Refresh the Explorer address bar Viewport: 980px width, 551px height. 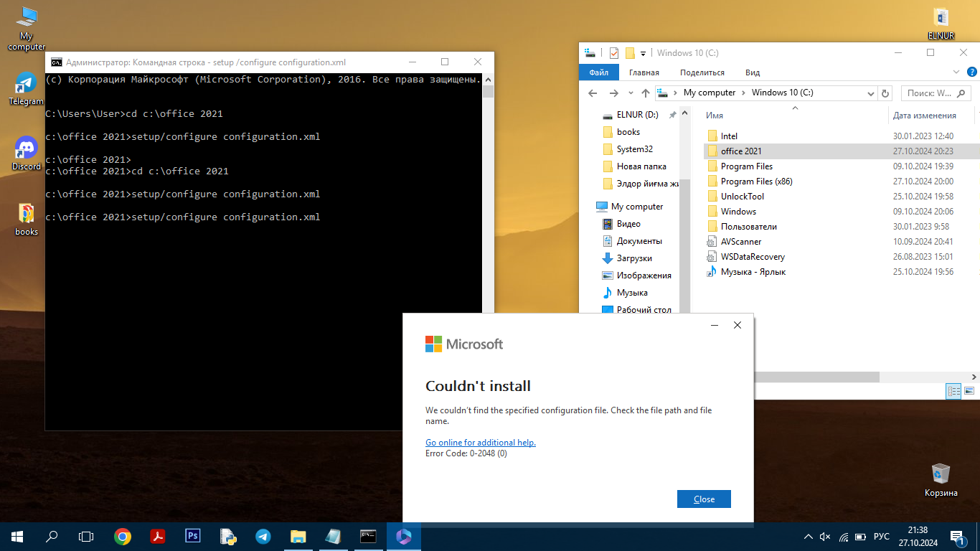[x=885, y=93]
